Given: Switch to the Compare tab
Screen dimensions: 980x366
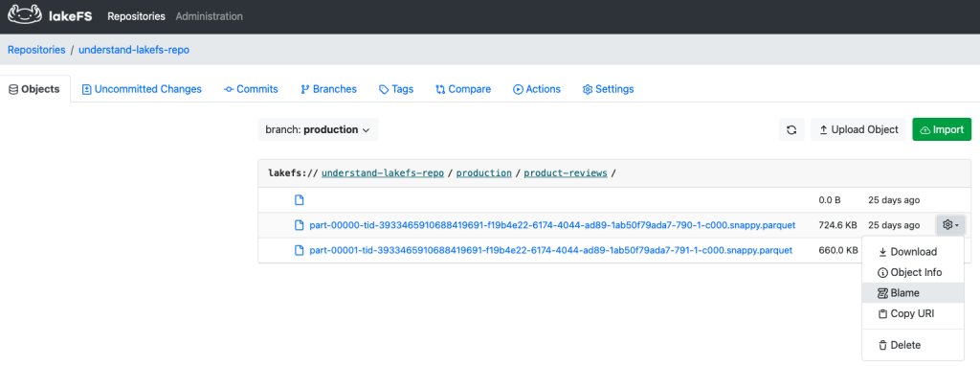Looking at the screenshot, I should 463,89.
